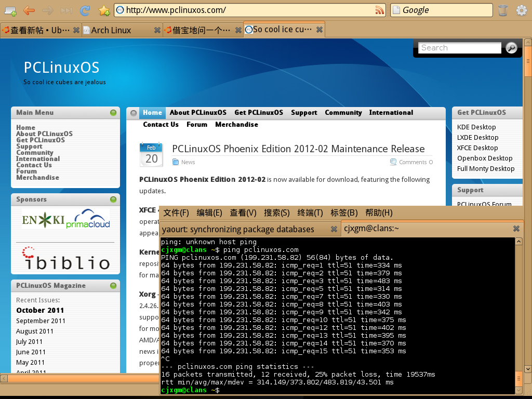Click the terminal scrollbar down arrow
Image resolution: width=532 pixels, height=399 pixels.
pos(518,391)
